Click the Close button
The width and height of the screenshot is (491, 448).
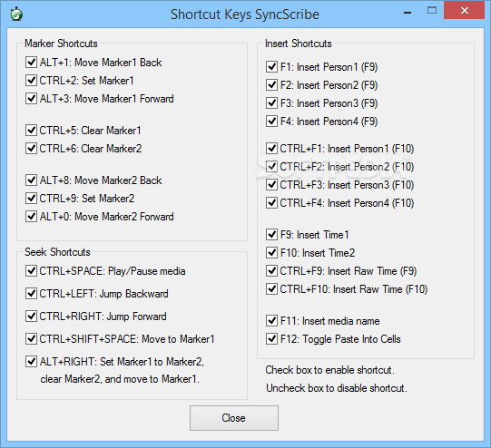point(234,418)
